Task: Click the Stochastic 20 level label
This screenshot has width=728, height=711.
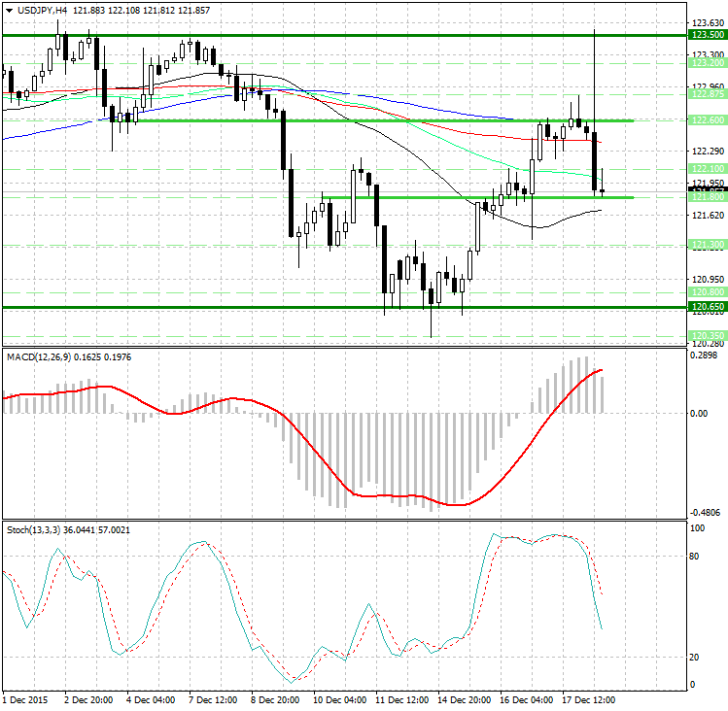Action: [694, 658]
